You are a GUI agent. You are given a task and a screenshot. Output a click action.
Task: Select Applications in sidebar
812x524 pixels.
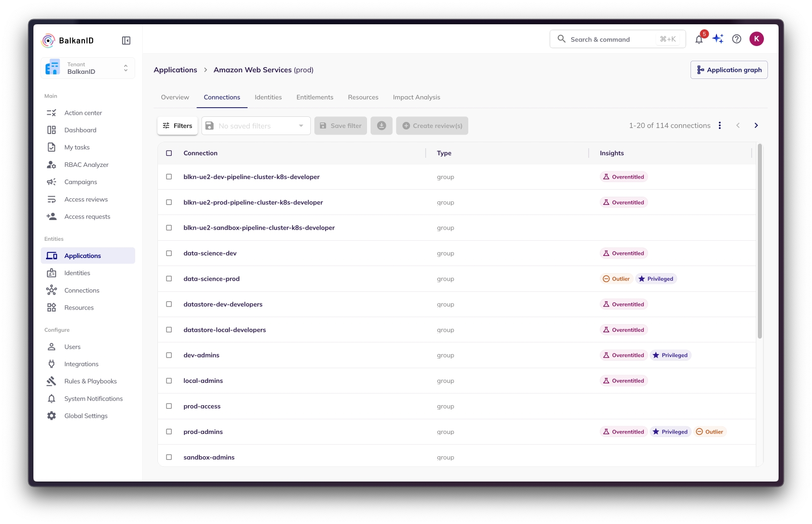[88, 256]
